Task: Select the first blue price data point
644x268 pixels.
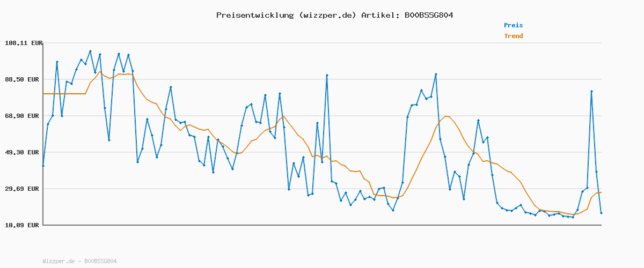Action: [43, 166]
